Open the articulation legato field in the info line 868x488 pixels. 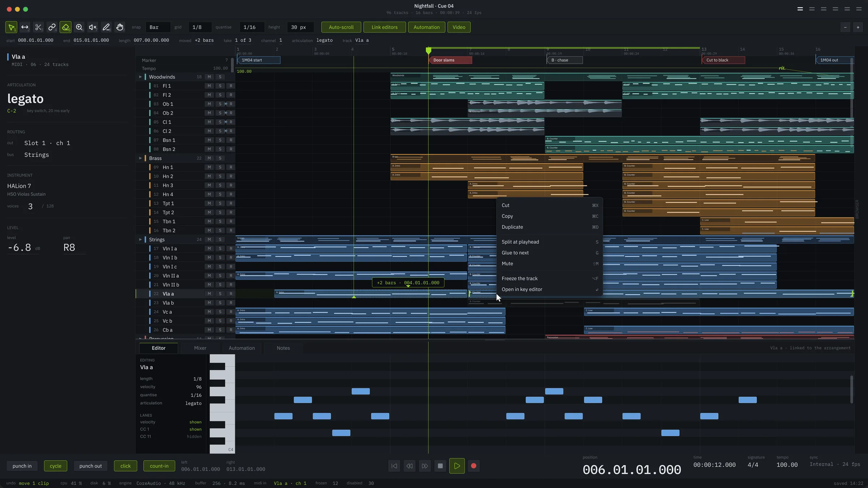tap(324, 40)
